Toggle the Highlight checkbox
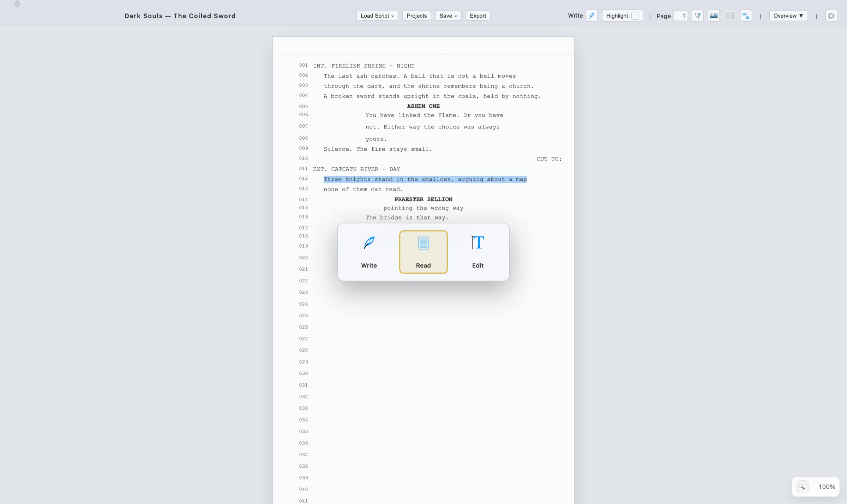This screenshot has height=504, width=847. 635,16
